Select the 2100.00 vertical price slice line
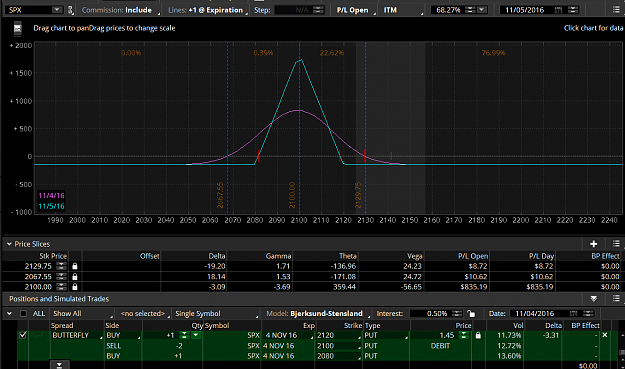This screenshot has height=369, width=625. coord(299,128)
